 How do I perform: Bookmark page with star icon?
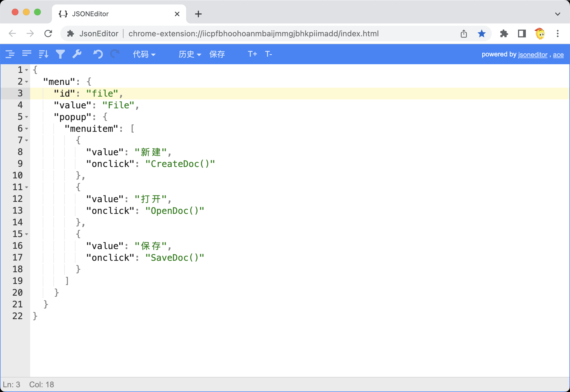tap(481, 34)
